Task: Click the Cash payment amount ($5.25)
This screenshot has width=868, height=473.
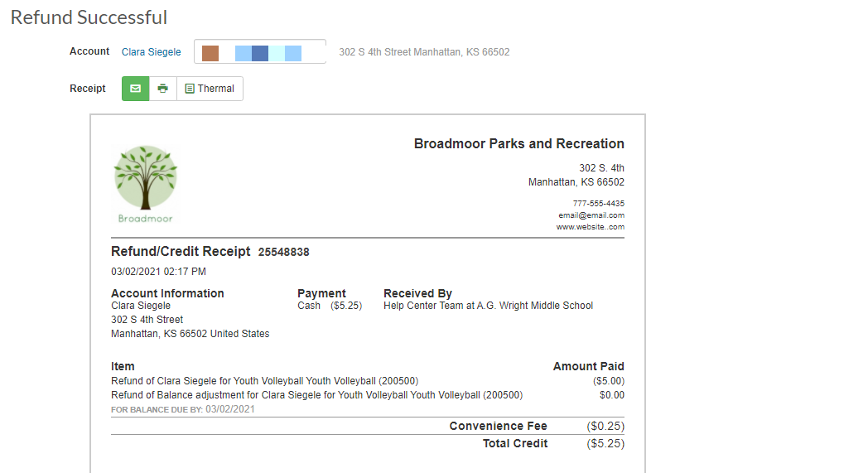Action: coord(346,306)
